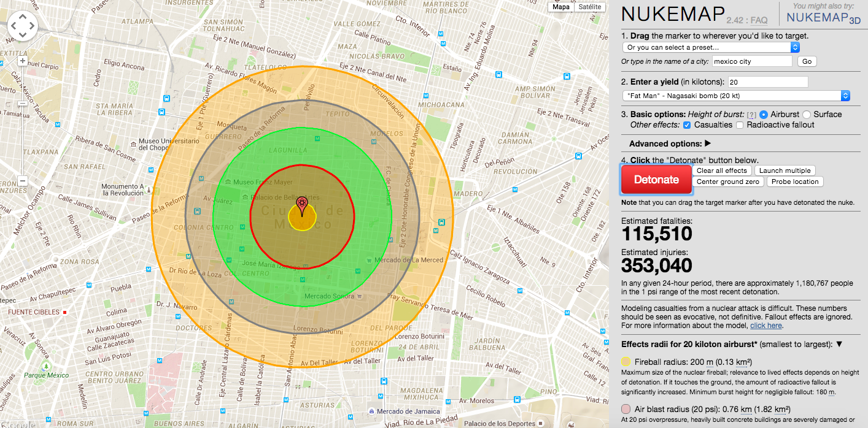The image size is (868, 428).
Task: Click the Museo Franz Mayer map icon
Action: [228, 182]
